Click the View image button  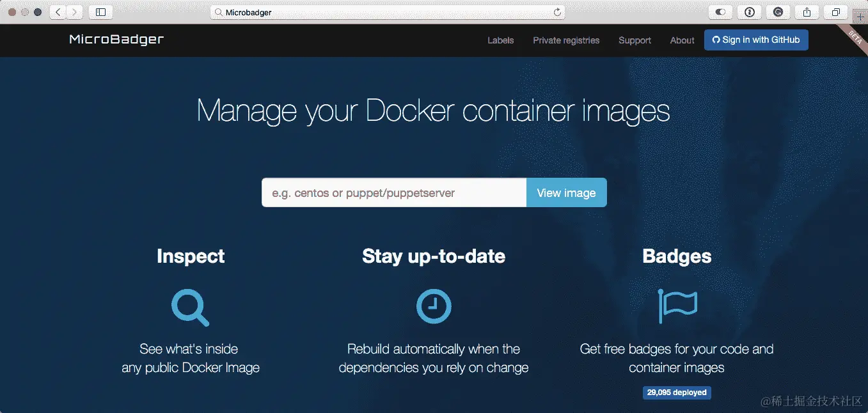566,192
